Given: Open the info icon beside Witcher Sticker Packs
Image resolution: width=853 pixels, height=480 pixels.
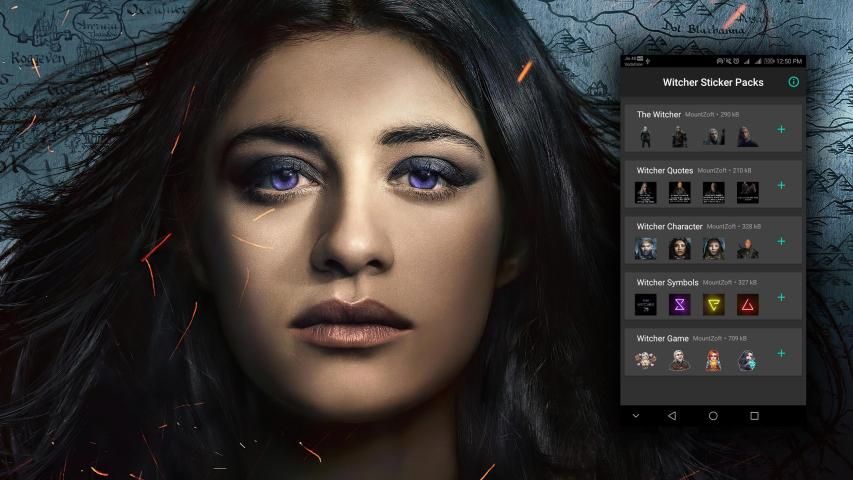Looking at the screenshot, I should (x=794, y=82).
